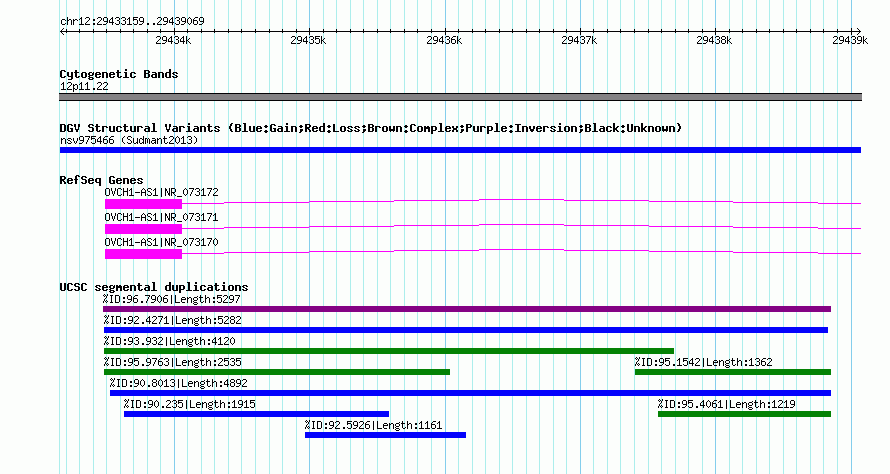Select the magenta exon block of NR_073170
Image resolution: width=890 pixels, height=474 pixels.
(x=143, y=254)
